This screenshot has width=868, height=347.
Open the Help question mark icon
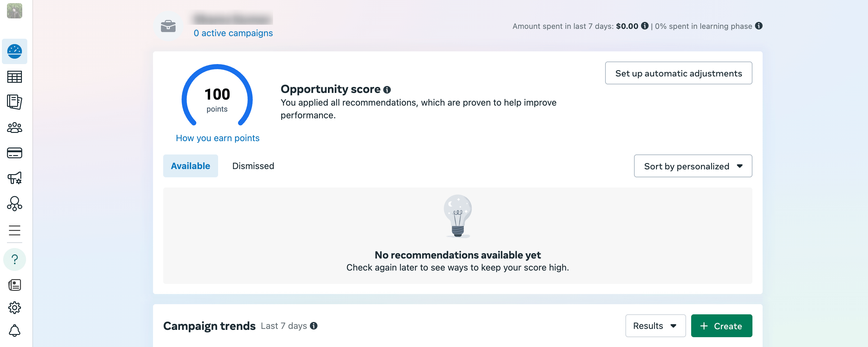click(x=14, y=259)
